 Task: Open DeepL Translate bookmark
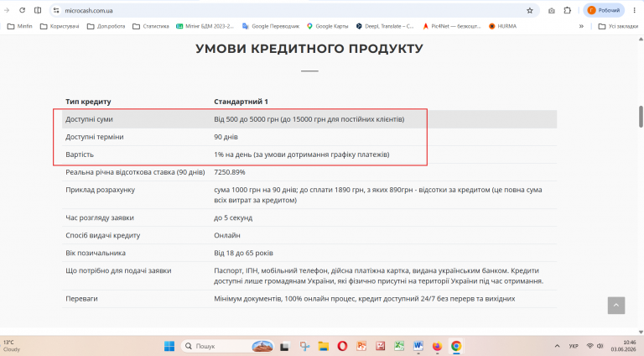385,26
